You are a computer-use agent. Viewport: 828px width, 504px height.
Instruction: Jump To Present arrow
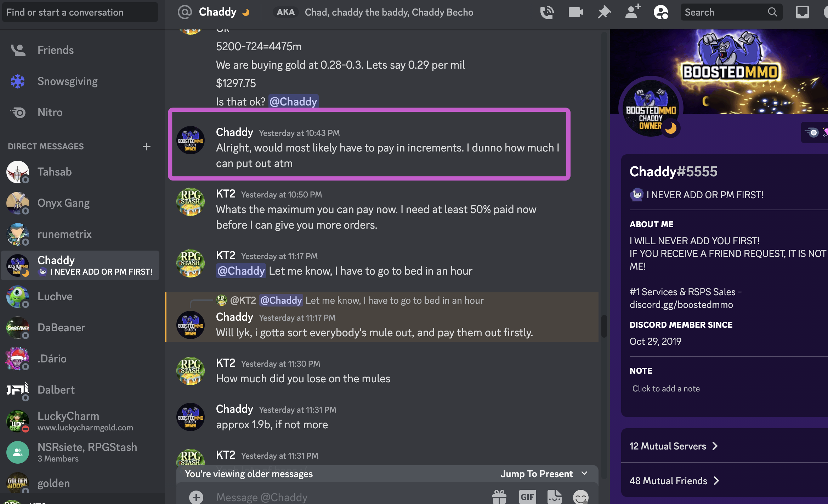[x=584, y=474]
